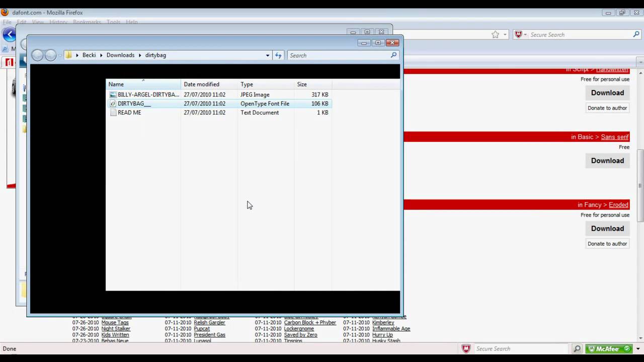Open the Lockergnome font link

coord(299,329)
